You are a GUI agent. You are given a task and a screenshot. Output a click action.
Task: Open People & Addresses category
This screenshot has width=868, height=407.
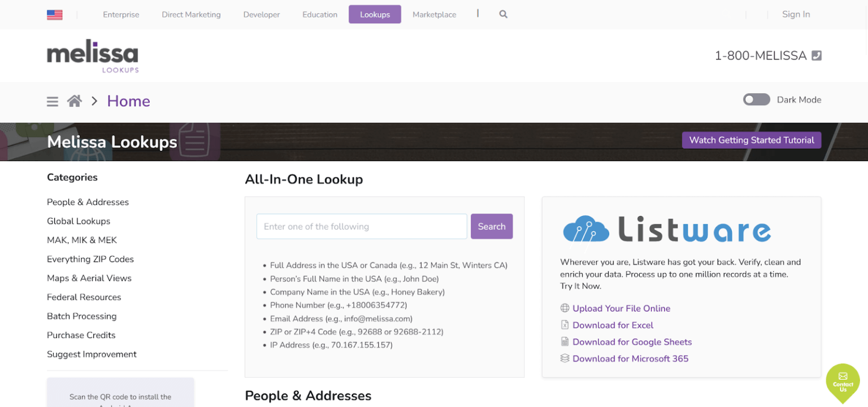[88, 202]
